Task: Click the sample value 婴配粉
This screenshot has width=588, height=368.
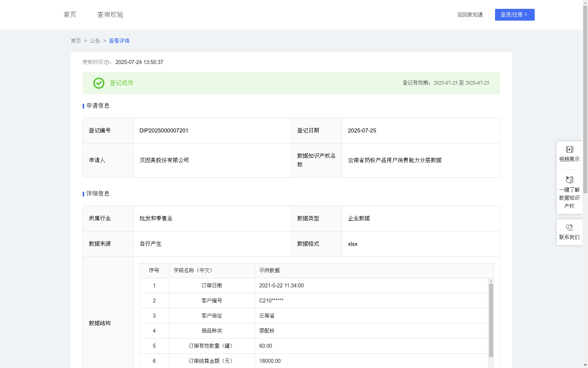Action: [x=267, y=331]
